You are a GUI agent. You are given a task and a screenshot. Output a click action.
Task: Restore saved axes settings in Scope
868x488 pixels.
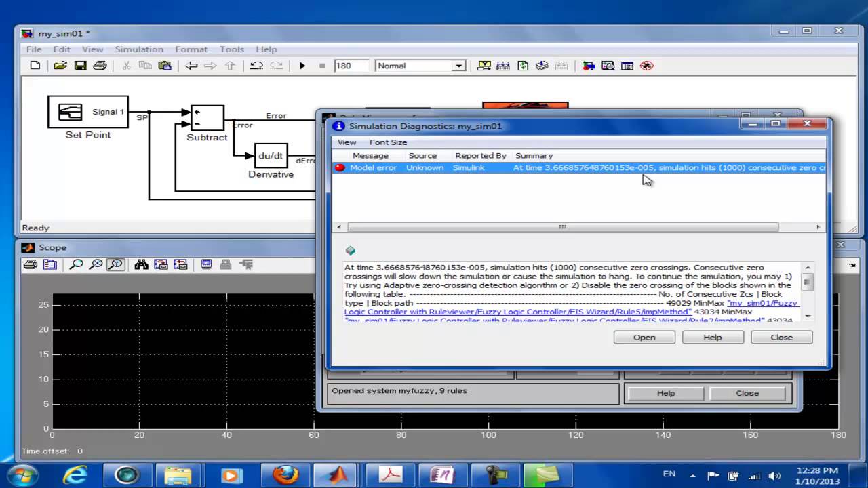[180, 264]
